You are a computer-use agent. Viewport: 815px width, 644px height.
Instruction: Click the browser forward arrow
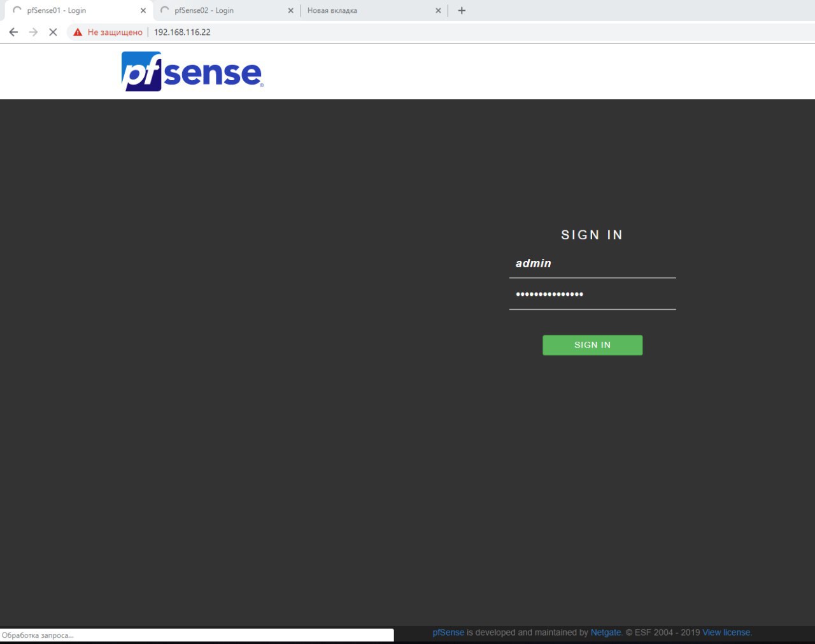tap(33, 32)
